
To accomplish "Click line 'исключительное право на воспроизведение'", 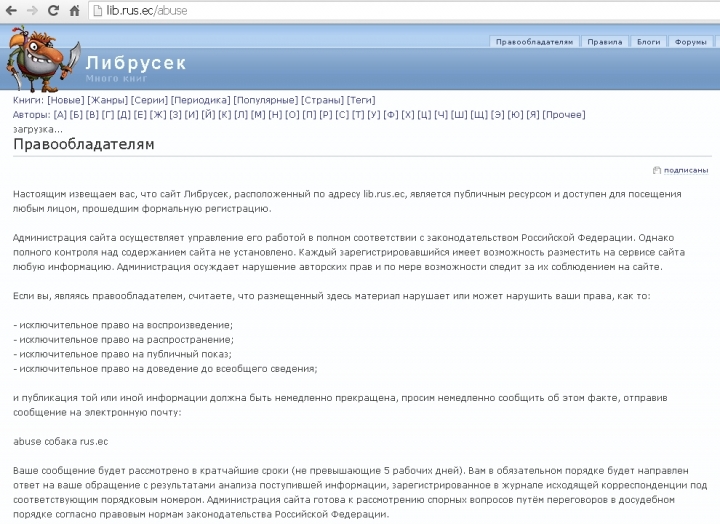I will [x=125, y=325].
